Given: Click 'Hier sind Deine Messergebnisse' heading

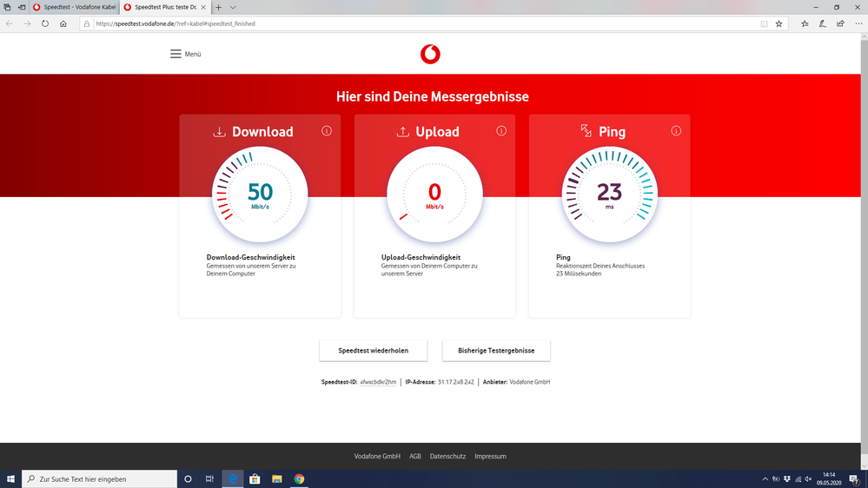Looking at the screenshot, I should click(433, 97).
